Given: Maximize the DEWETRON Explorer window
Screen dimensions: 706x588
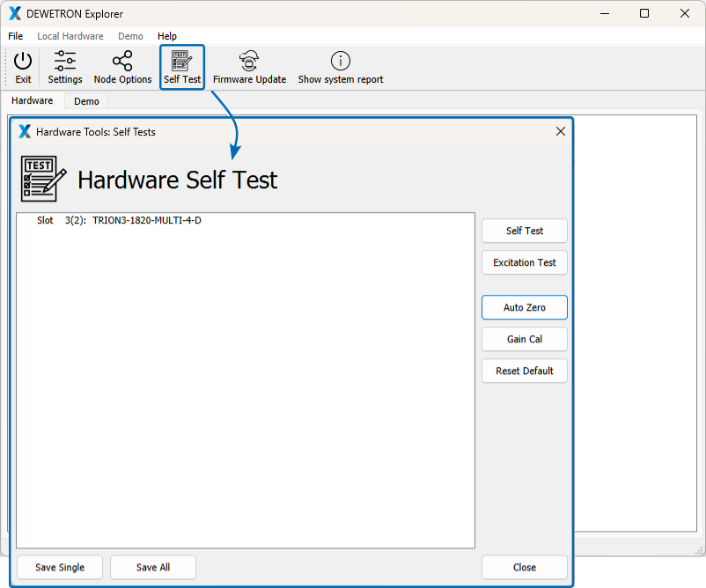Looking at the screenshot, I should (644, 13).
